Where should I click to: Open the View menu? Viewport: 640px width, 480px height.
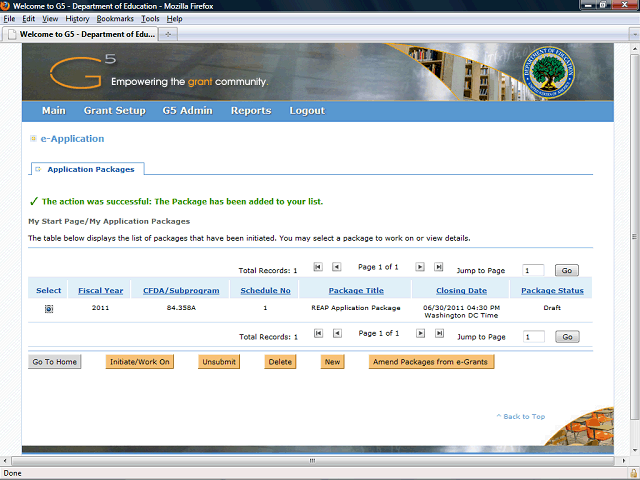(x=50, y=19)
